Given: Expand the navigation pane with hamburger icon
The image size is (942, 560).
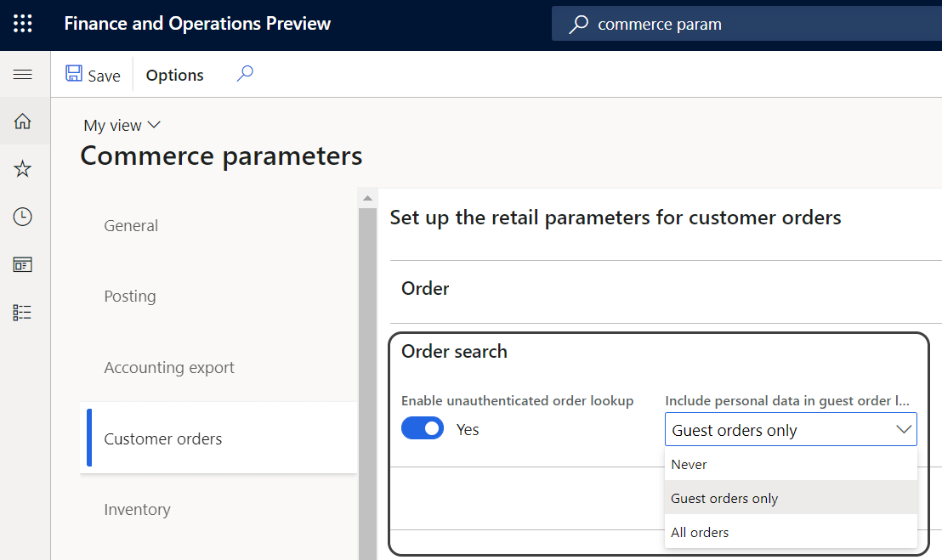Looking at the screenshot, I should point(25,74).
